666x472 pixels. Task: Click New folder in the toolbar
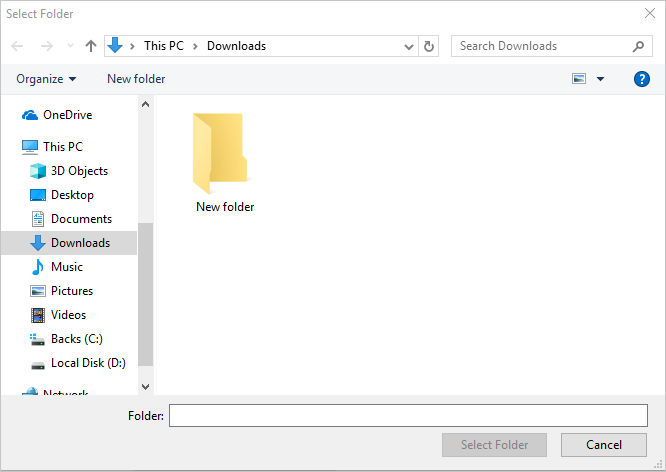pyautogui.click(x=136, y=79)
